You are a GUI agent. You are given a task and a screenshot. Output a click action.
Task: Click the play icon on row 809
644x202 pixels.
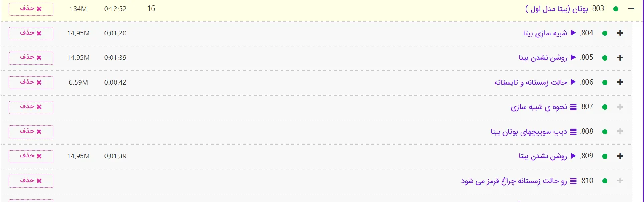point(573,156)
